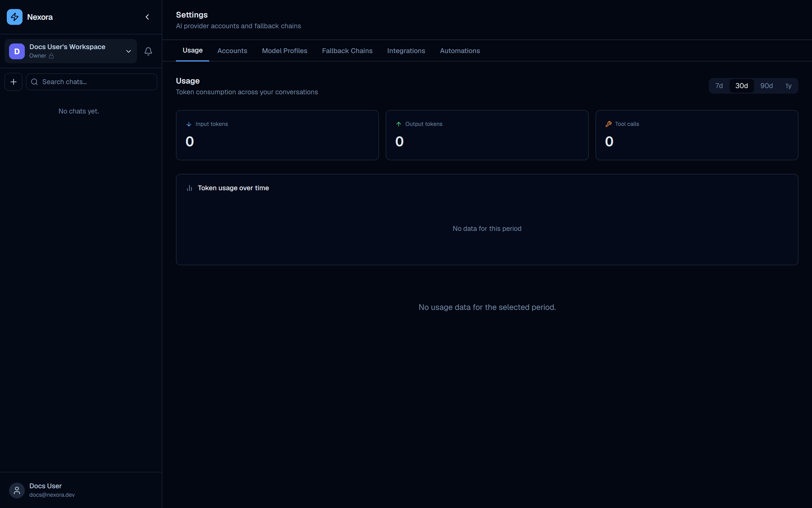This screenshot has width=812, height=508.
Task: Click the Tool calls card
Action: pos(697,135)
